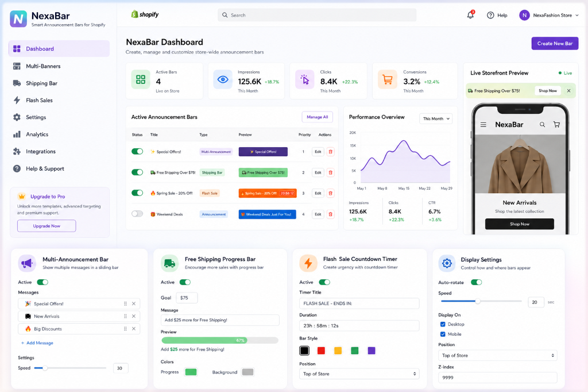Open NexaFashion Store account dropdown

pyautogui.click(x=549, y=16)
